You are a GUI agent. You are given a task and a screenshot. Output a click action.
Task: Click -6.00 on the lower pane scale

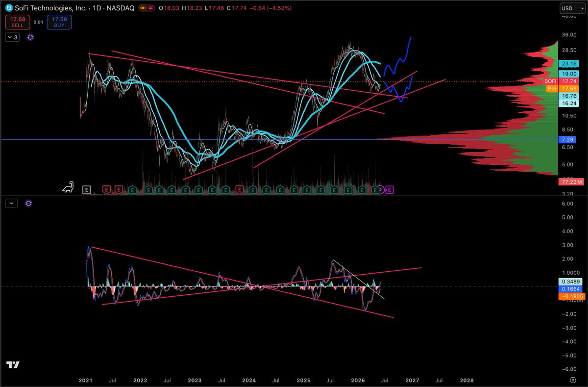point(569,369)
